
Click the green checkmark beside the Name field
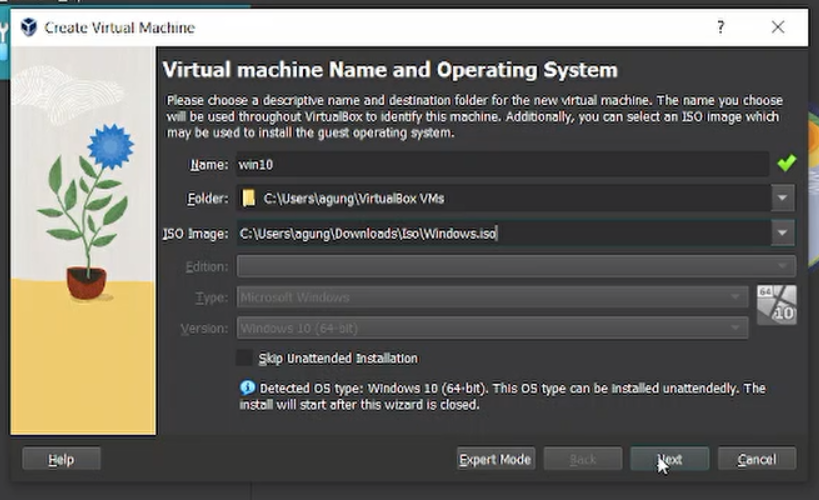click(786, 164)
